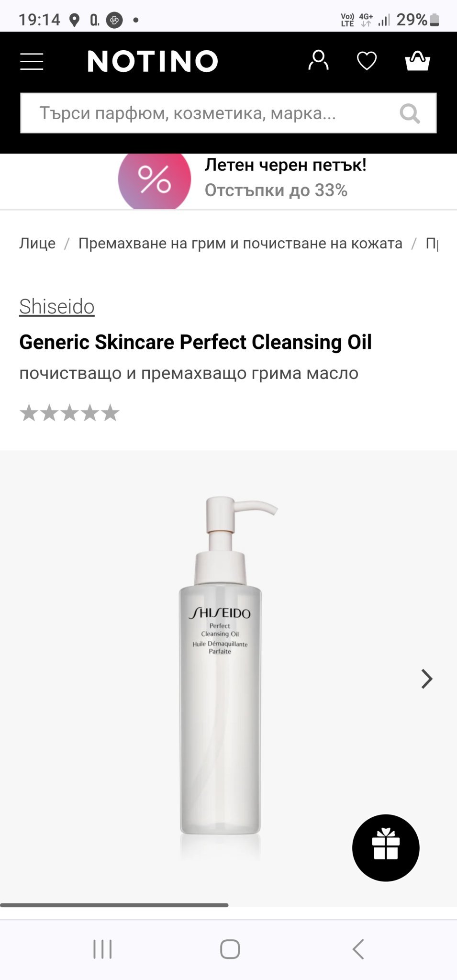Tap the Android back navigation button
Image resolution: width=457 pixels, height=980 pixels.
coord(358,949)
